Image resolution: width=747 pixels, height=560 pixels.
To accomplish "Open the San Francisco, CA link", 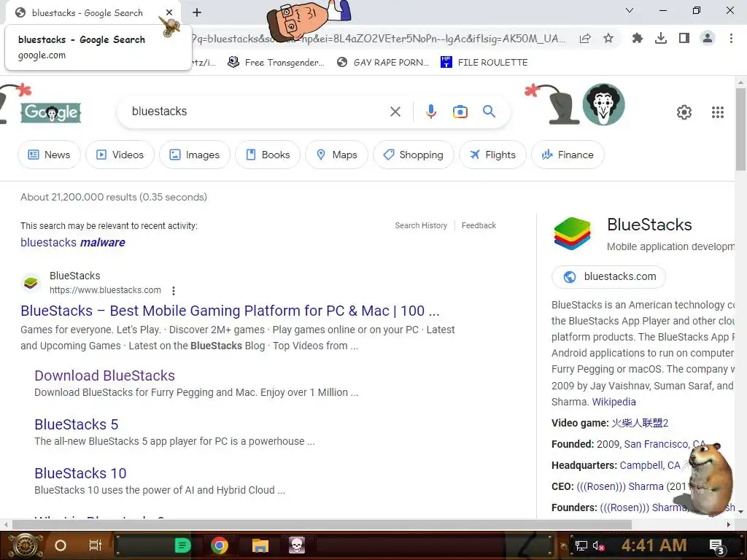I will [665, 444].
